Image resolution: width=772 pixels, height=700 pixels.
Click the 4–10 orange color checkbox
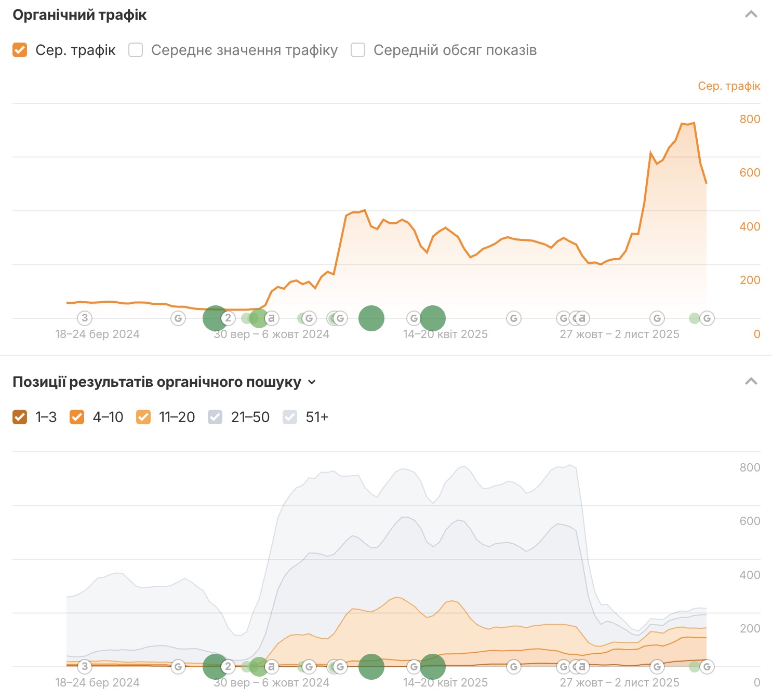tap(77, 417)
